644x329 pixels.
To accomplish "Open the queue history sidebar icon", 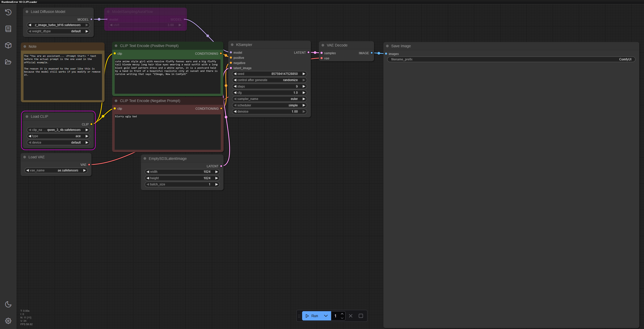I will (x=8, y=12).
